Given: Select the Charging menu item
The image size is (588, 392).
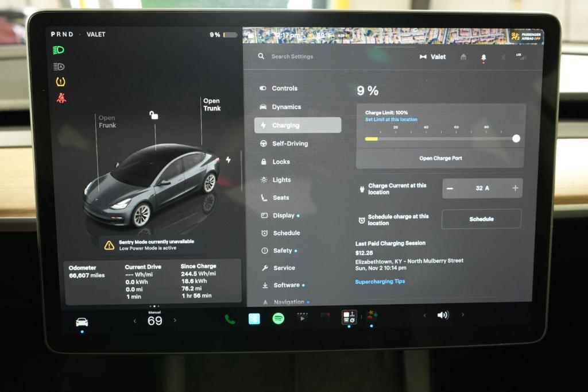Looking at the screenshot, I should point(298,125).
